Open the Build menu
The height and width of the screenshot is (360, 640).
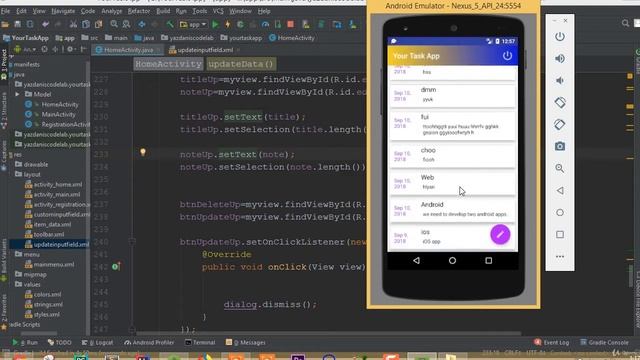click(x=163, y=11)
